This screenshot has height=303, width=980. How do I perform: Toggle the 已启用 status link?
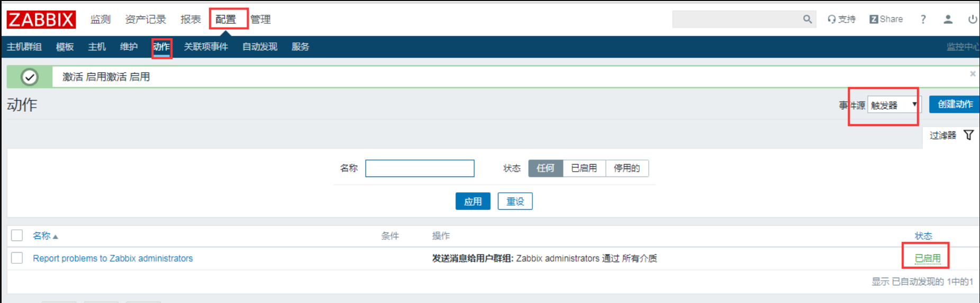928,259
